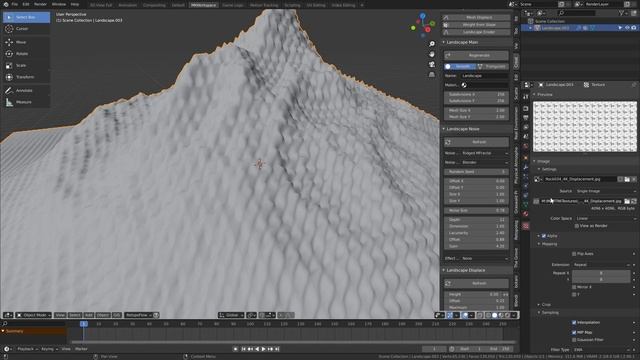The height and width of the screenshot is (360, 640).
Task: Activate the Move tool
Action: pos(27,42)
